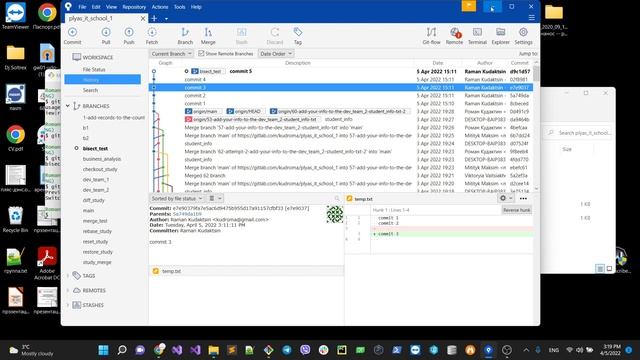The image size is (640, 360).
Task: Open taskbar Search
Action: coord(122,350)
